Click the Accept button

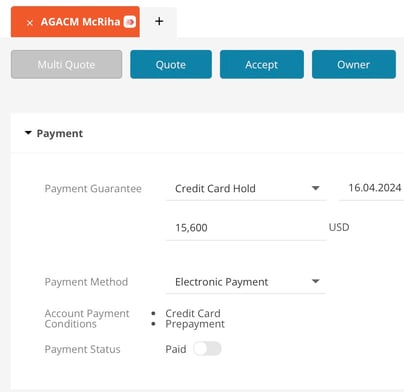[x=262, y=64]
